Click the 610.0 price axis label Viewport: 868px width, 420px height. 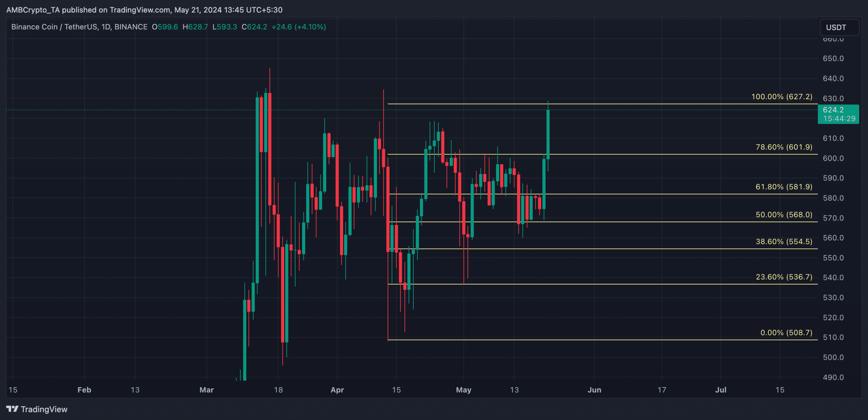pyautogui.click(x=833, y=138)
